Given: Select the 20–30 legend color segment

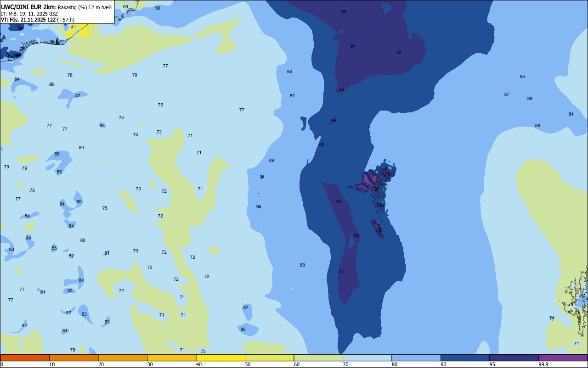Looking at the screenshot, I should point(123,357).
